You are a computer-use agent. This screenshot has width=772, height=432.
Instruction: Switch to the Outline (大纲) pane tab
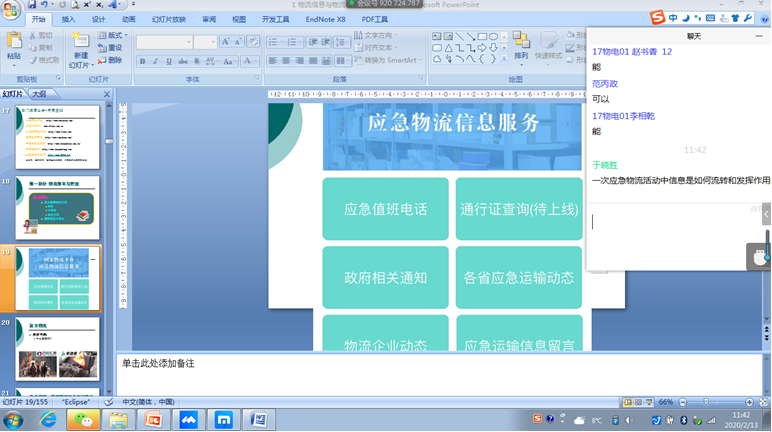coord(39,94)
